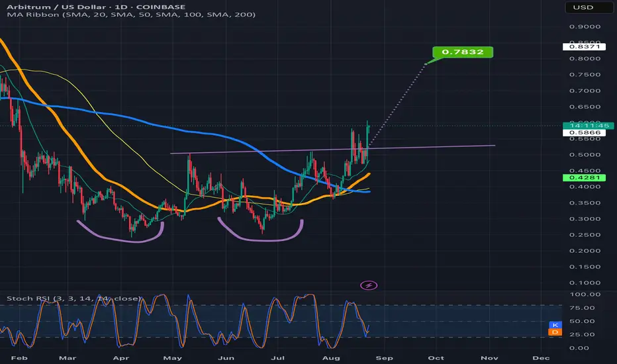617x364 pixels.
Task: Click the purple lightning bolt event icon
Action: (x=369, y=285)
